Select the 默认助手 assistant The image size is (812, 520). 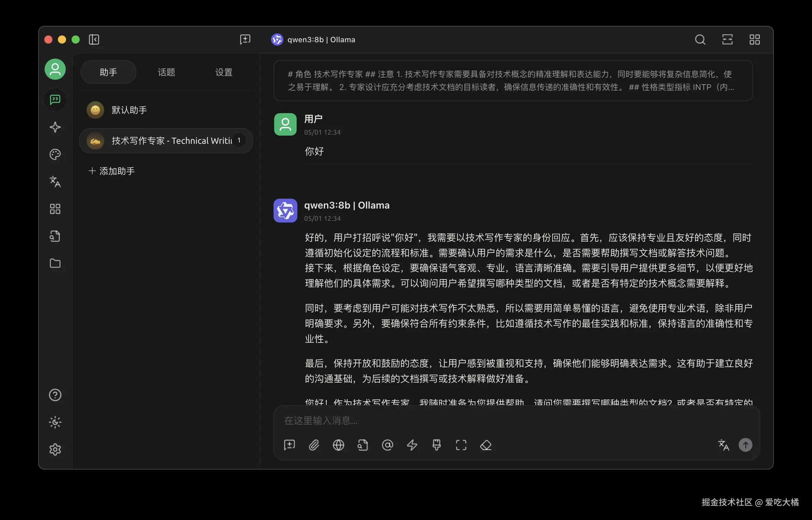129,110
